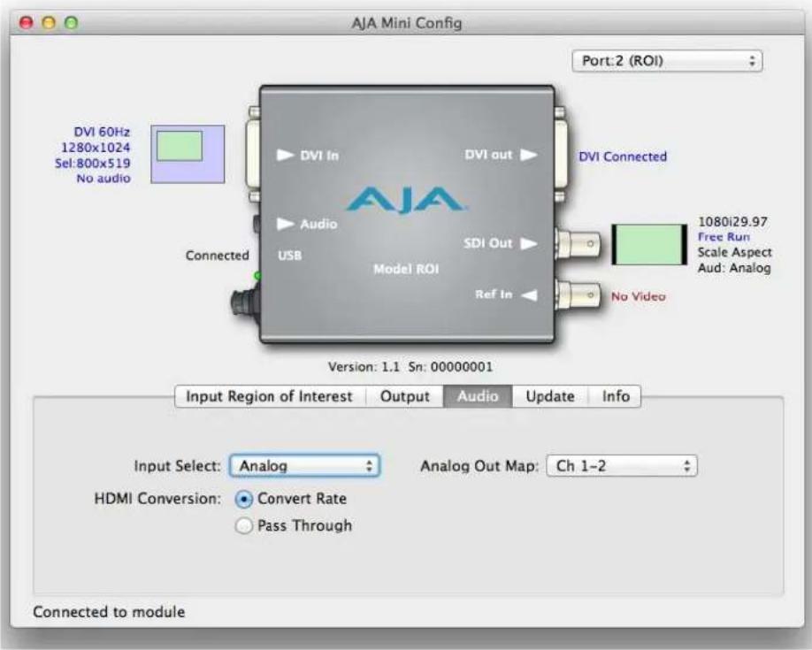Click the Ref In arrow icon

point(529,294)
